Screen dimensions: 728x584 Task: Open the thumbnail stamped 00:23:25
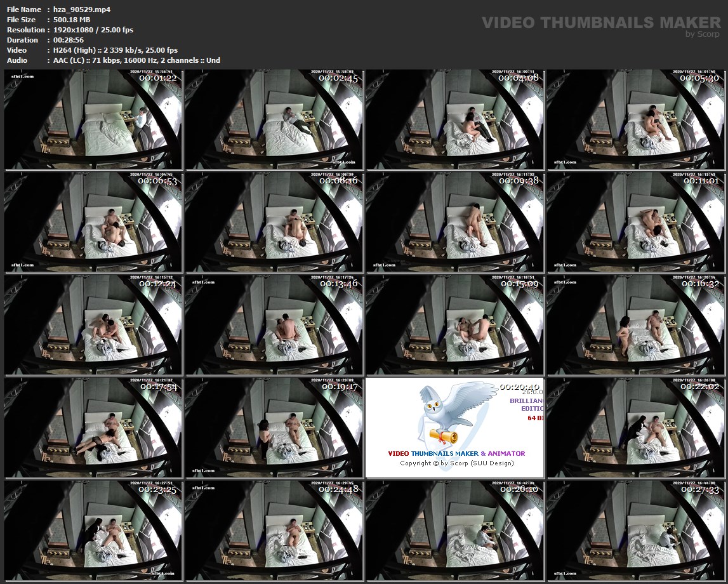(x=94, y=531)
